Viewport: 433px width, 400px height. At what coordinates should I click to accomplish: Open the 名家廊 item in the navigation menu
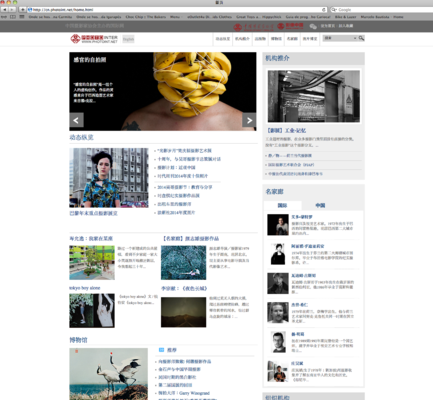coord(292,39)
